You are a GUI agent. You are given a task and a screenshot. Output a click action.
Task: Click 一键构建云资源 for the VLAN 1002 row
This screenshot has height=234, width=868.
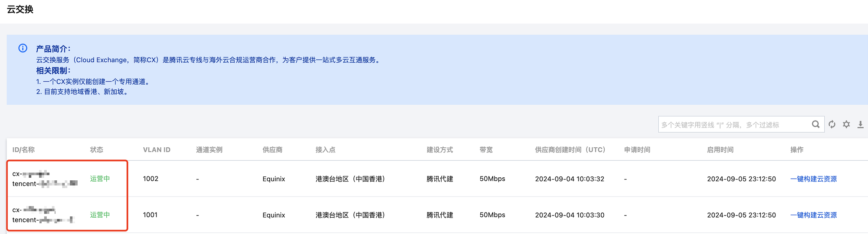pos(813,179)
